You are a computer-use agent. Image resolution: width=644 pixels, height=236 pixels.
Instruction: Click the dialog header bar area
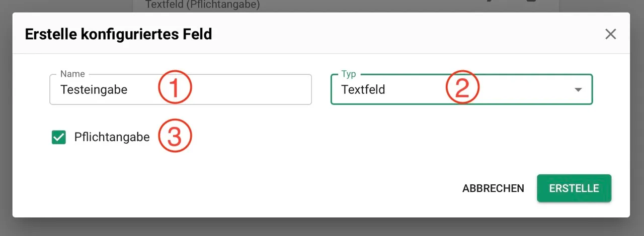coord(321,33)
